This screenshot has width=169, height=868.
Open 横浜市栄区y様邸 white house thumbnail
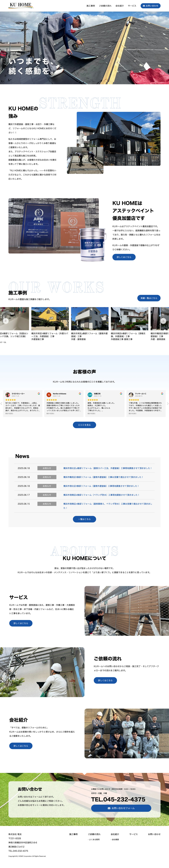pyautogui.click(x=90, y=318)
